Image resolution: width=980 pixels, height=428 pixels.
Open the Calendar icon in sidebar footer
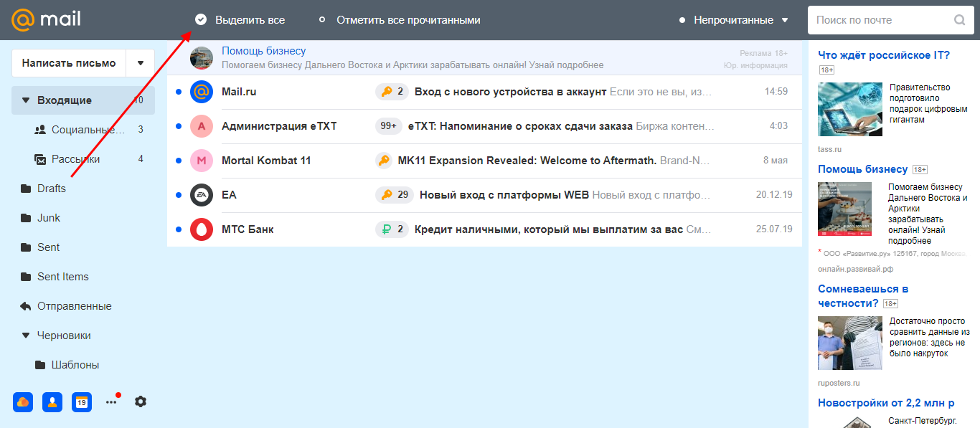click(x=82, y=402)
